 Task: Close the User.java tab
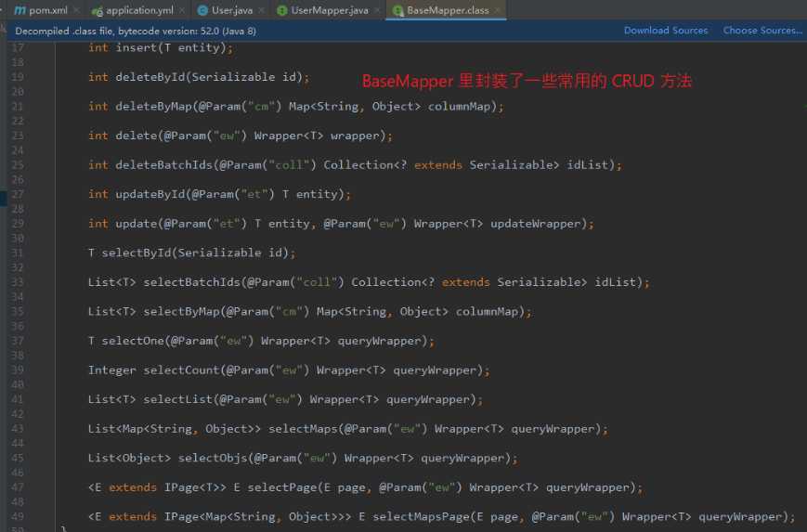pos(262,10)
